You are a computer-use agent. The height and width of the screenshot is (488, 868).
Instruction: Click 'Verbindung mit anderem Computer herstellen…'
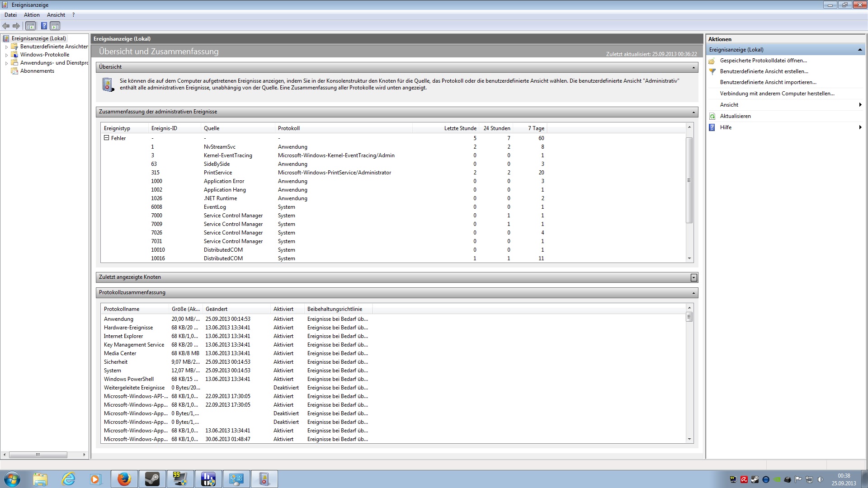(777, 94)
